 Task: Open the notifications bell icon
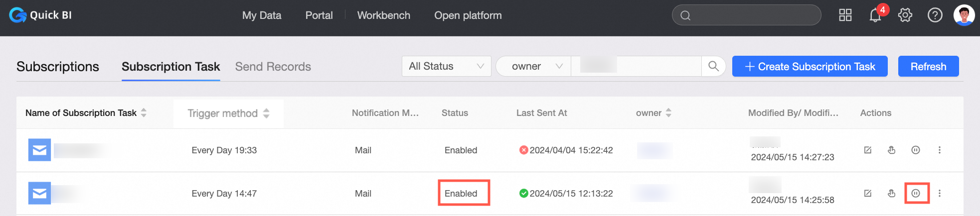click(x=875, y=15)
